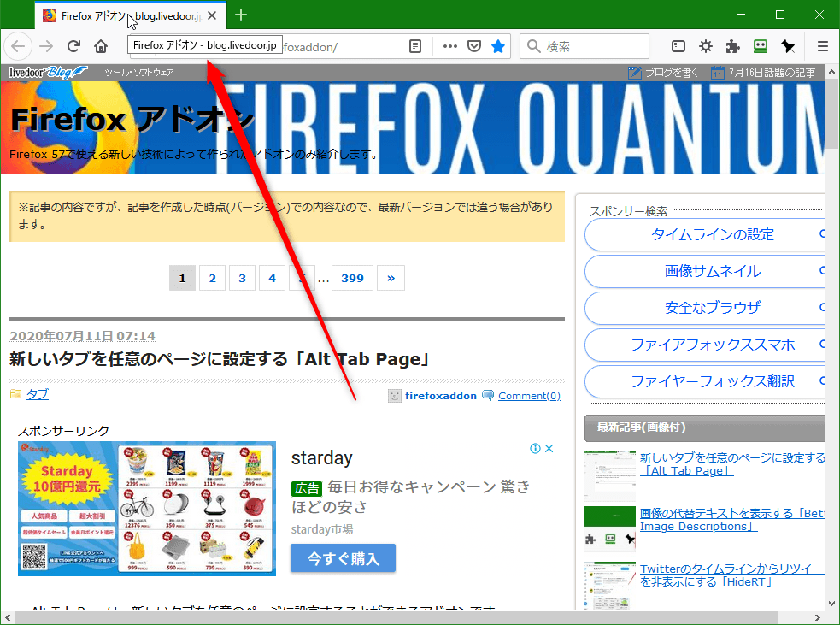Screen dimensions: 840x625
Task: Click the calendar icon beside 7月16日
Action: [717, 73]
